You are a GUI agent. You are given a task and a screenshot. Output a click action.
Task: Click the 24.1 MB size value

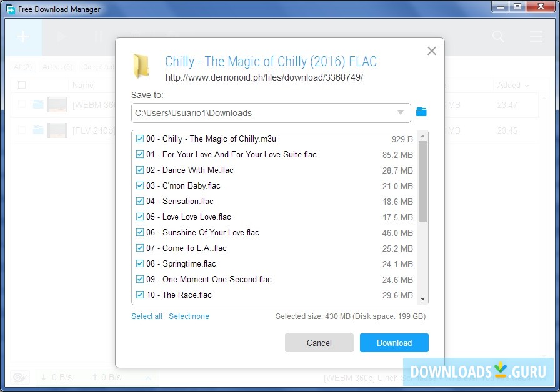[x=397, y=264]
